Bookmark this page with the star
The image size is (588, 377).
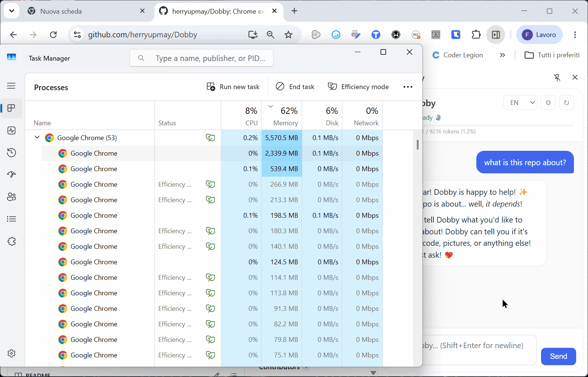(x=288, y=35)
